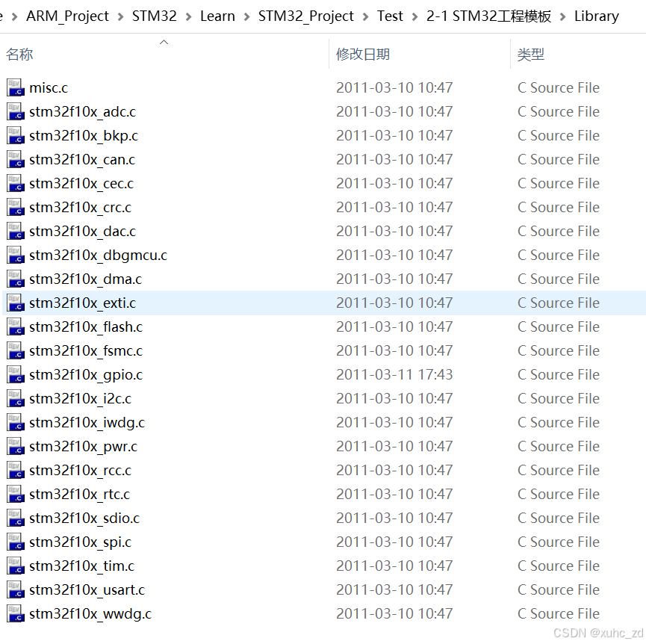
Task: Expand the chevron after STM32 in the path
Action: pyautogui.click(x=189, y=17)
